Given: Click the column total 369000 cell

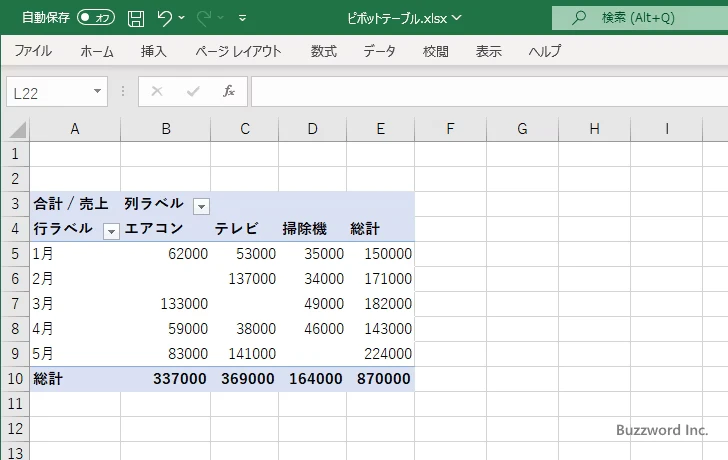Looking at the screenshot, I should click(x=244, y=379).
